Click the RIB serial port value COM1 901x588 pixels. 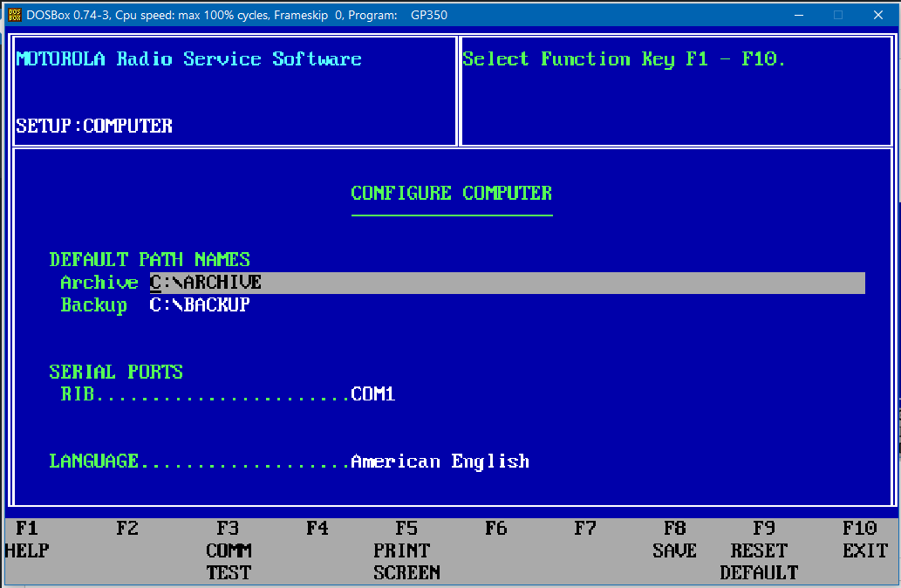pyautogui.click(x=373, y=394)
